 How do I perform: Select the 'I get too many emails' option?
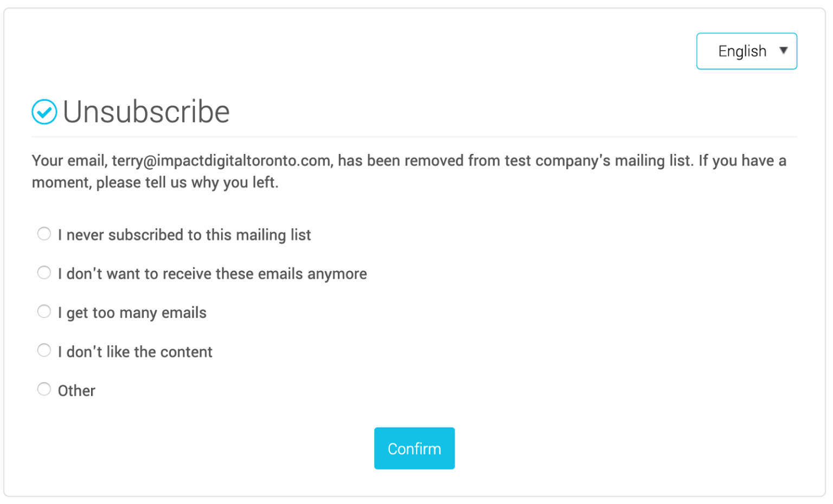(44, 311)
